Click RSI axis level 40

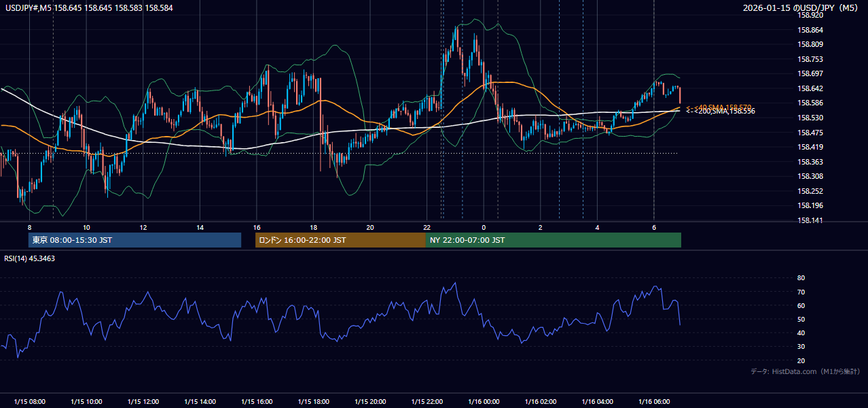(801, 333)
